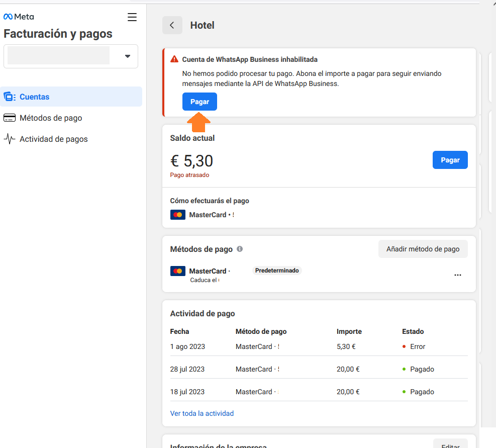The height and width of the screenshot is (448, 496).
Task: Click the 20,00 € amount for 18 jul 2023
Action: coord(348,392)
